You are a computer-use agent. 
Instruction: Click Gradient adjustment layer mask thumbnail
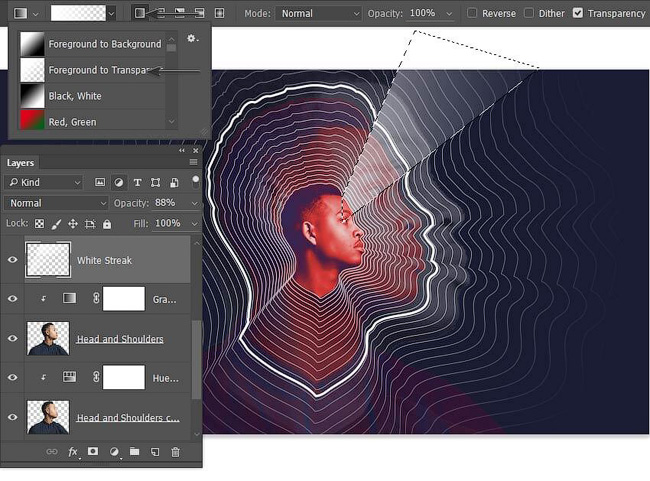pos(124,299)
